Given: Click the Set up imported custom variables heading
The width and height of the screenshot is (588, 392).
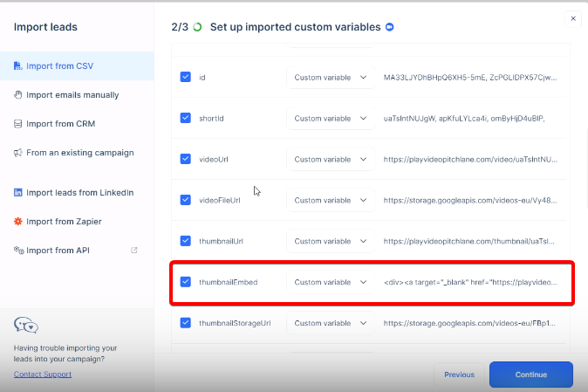Looking at the screenshot, I should click(295, 27).
